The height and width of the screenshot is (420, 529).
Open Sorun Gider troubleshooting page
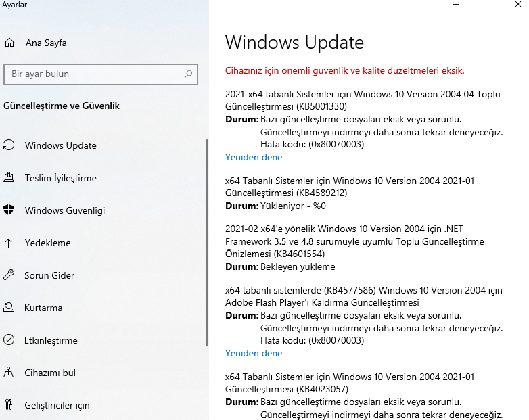(49, 275)
